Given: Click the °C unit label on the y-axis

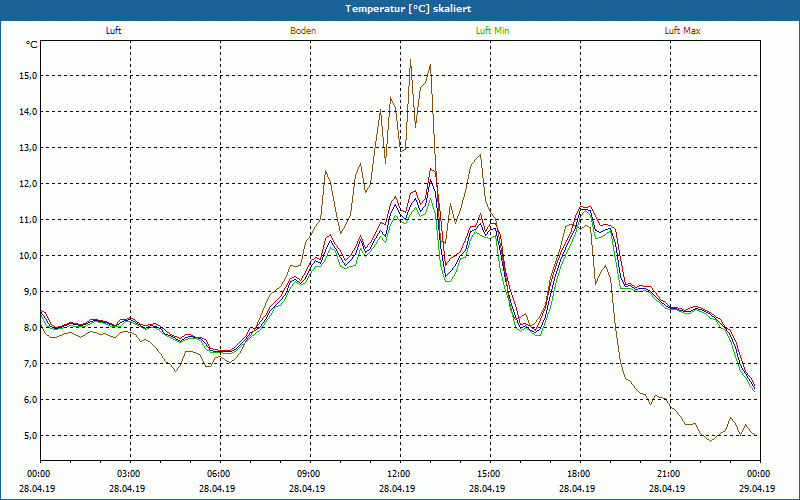Looking at the screenshot, I should point(32,45).
